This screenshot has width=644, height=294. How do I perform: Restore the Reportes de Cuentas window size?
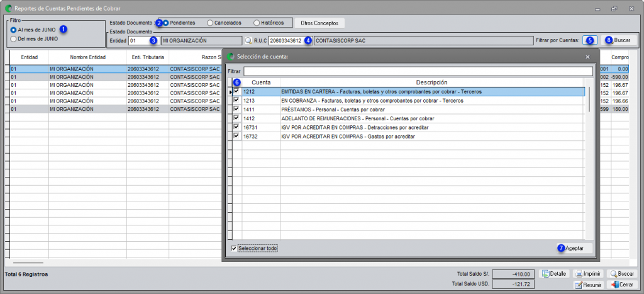[614, 8]
